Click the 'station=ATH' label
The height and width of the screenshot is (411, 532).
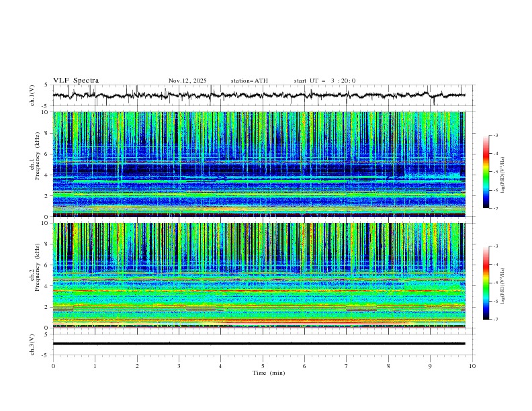tap(249, 81)
